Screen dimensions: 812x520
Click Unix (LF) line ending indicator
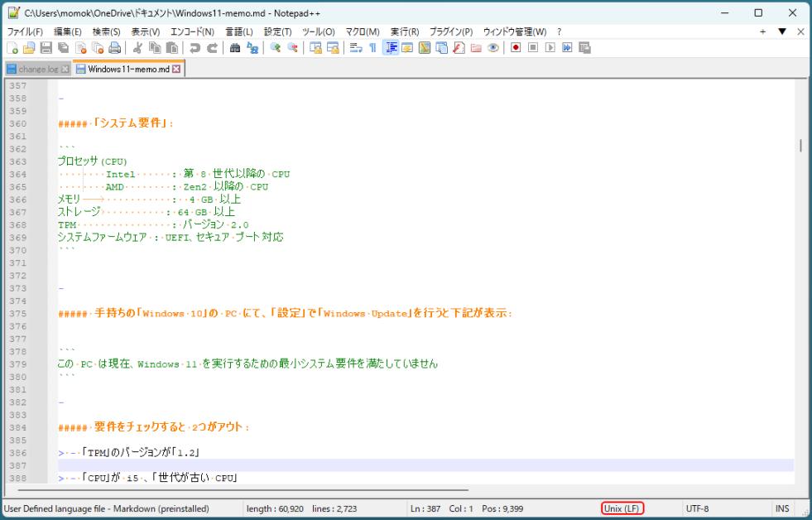(622, 508)
